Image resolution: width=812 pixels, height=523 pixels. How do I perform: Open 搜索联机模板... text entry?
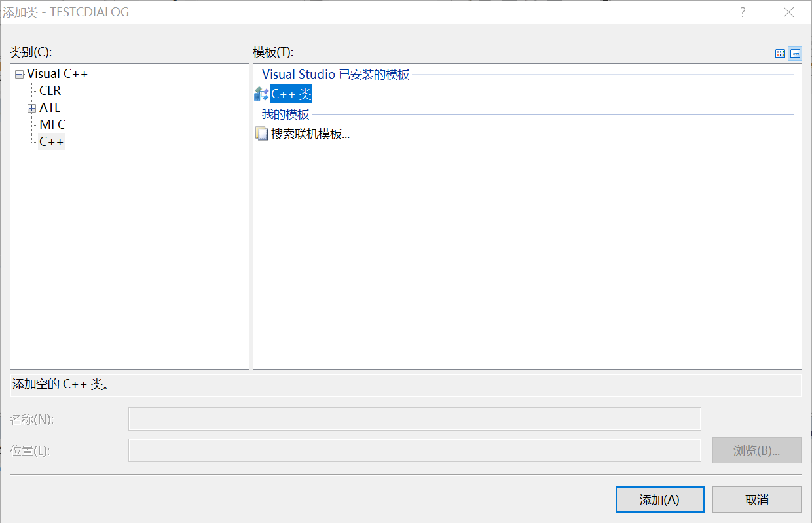(310, 134)
